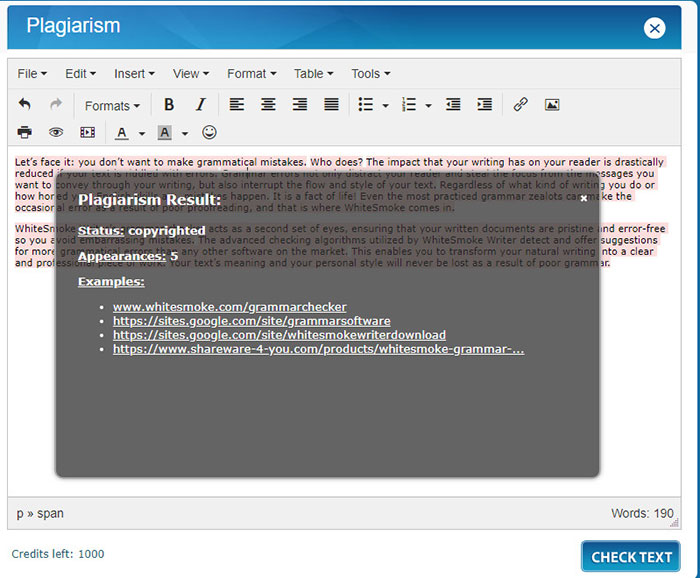This screenshot has width=700, height=578.
Task: Open the Table menu
Action: pos(313,74)
